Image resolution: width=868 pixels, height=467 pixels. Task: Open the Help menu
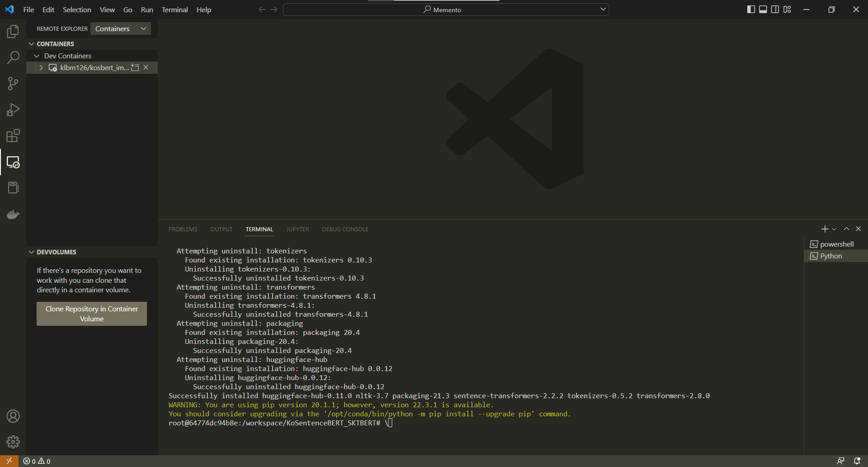(x=204, y=10)
